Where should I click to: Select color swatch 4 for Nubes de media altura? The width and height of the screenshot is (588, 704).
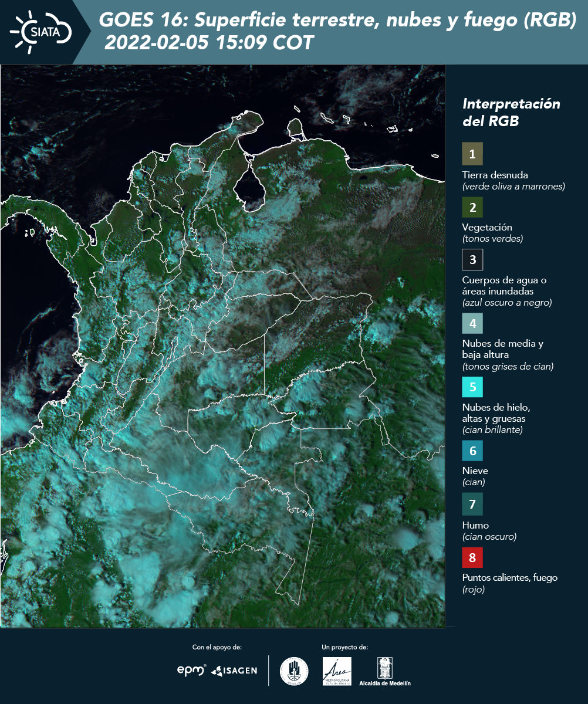click(472, 323)
